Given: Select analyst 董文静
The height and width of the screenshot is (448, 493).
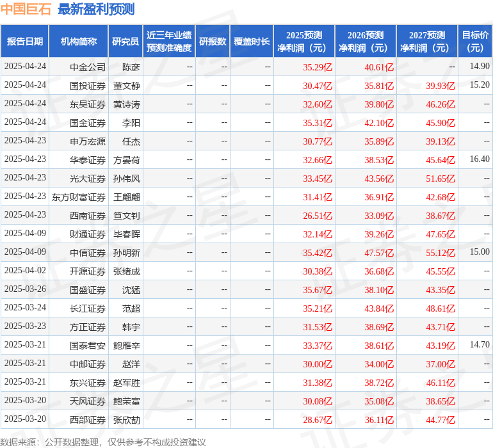Looking at the screenshot, I should point(127,86).
